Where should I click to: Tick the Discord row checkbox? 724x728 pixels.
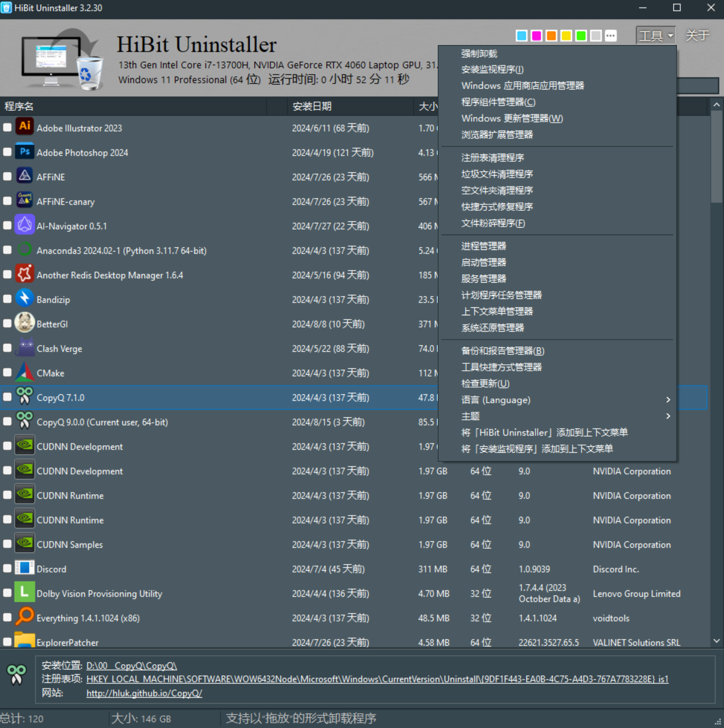pos(7,569)
